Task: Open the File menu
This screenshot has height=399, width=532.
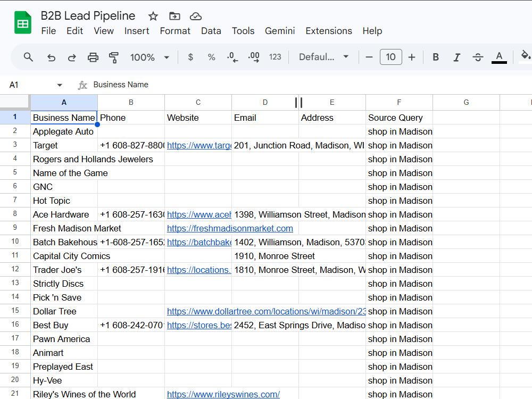Action: coord(48,31)
